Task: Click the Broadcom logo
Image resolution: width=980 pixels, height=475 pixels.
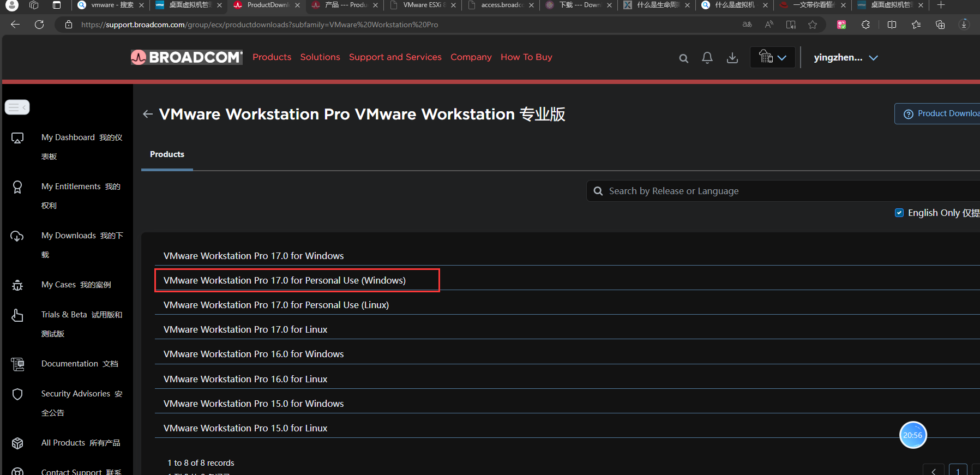Action: [187, 57]
